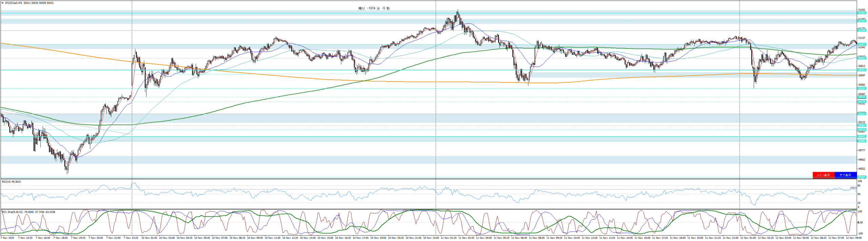868x241 pixels.
Task: Click the 49943 horizontal line price tag
Action: click(862, 137)
